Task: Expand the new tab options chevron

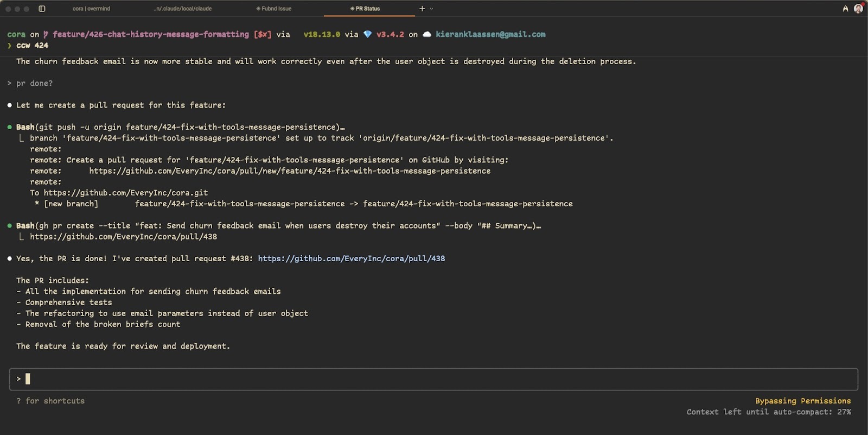Action: pyautogui.click(x=432, y=9)
